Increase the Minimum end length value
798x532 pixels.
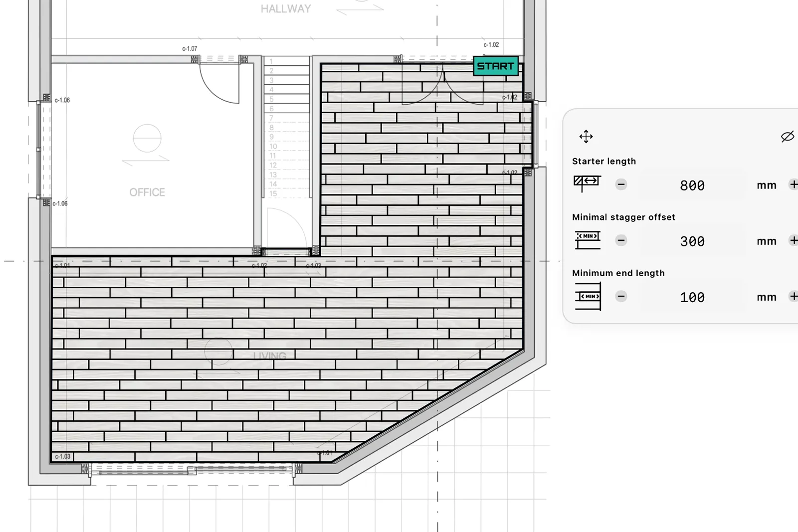pyautogui.click(x=794, y=296)
